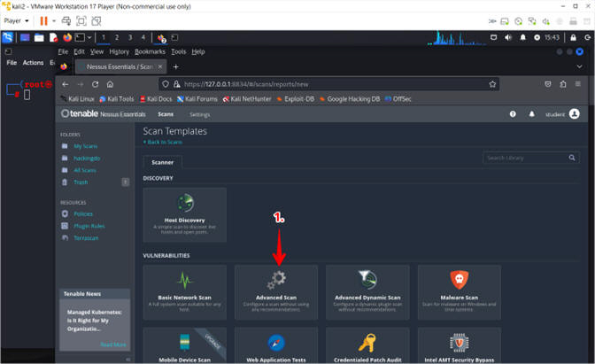Open the Firefox extensions icon

click(x=563, y=84)
